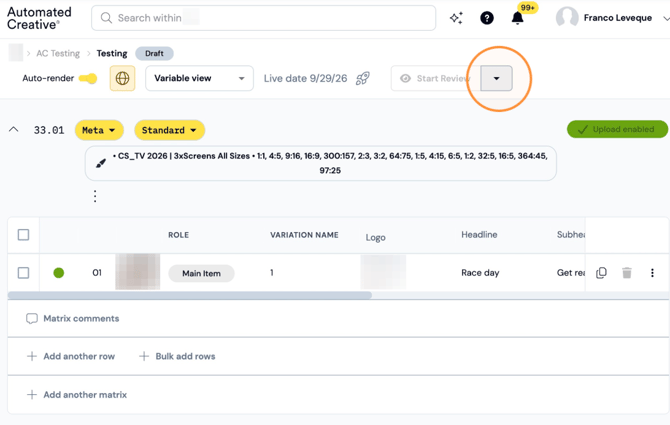Tick the select-all checkbox in table header
Screen dimensions: 670x425
24,234
